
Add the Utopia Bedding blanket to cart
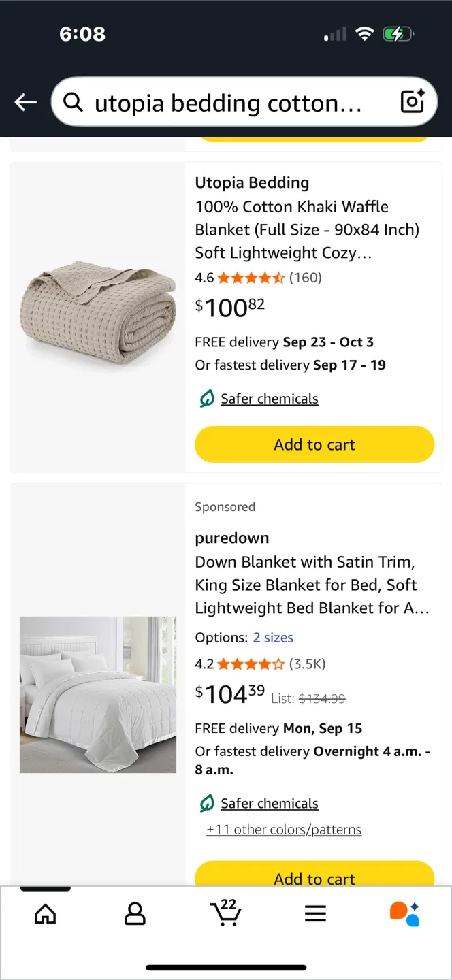pyautogui.click(x=314, y=444)
